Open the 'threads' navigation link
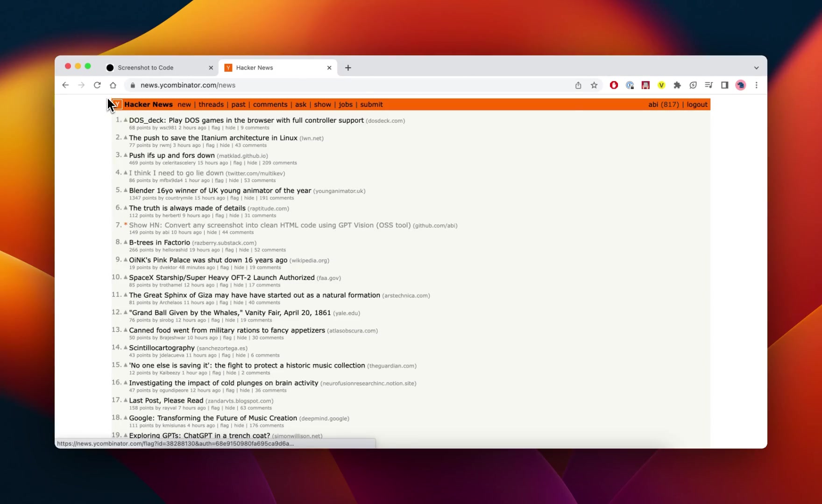The height and width of the screenshot is (504, 822). pos(211,105)
